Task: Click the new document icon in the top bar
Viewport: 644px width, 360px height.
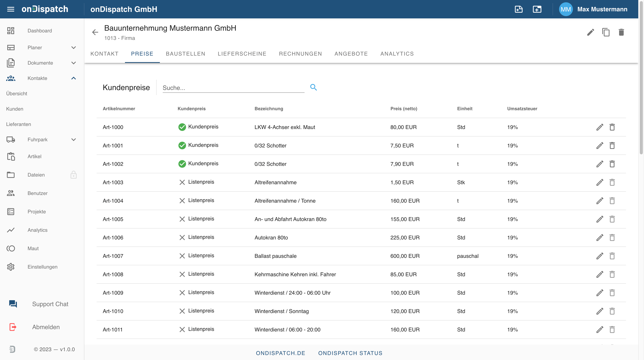Action: [519, 9]
